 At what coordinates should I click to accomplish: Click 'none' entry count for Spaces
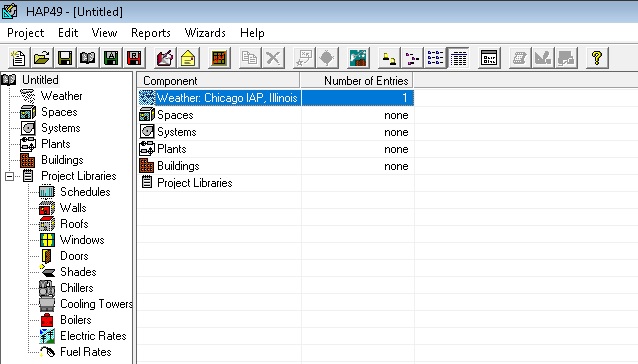click(x=396, y=116)
